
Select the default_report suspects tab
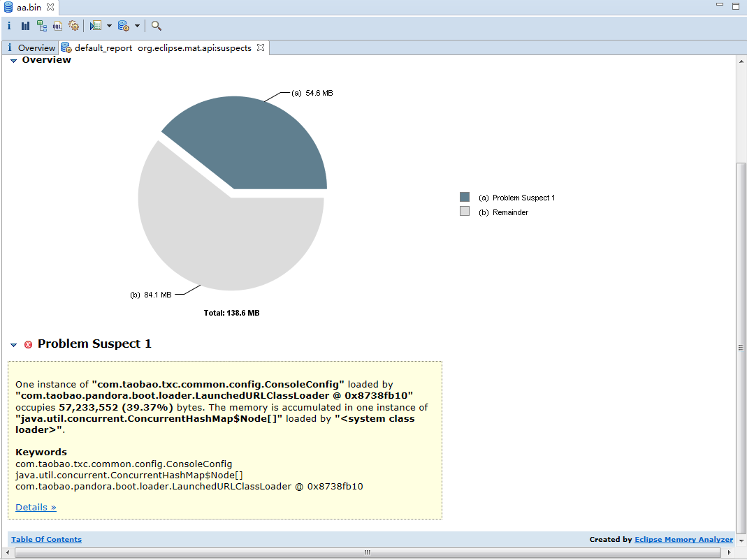click(161, 48)
